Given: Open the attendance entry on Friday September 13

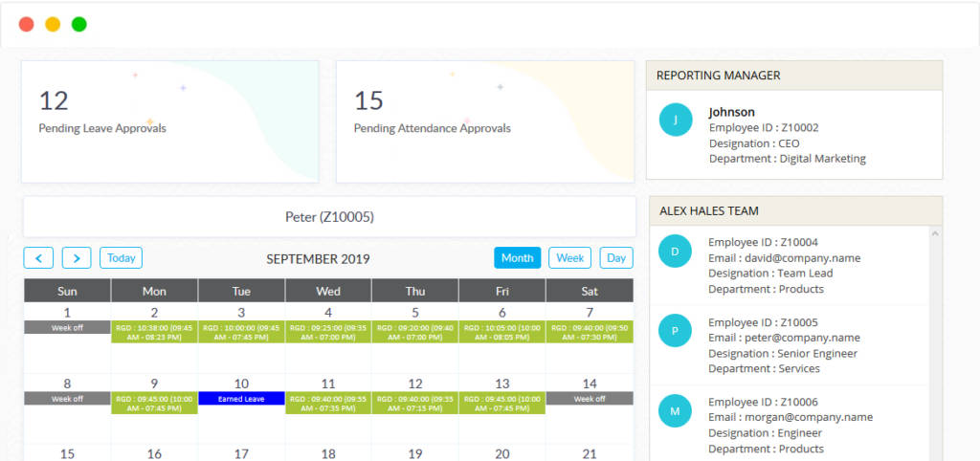Looking at the screenshot, I should (501, 403).
